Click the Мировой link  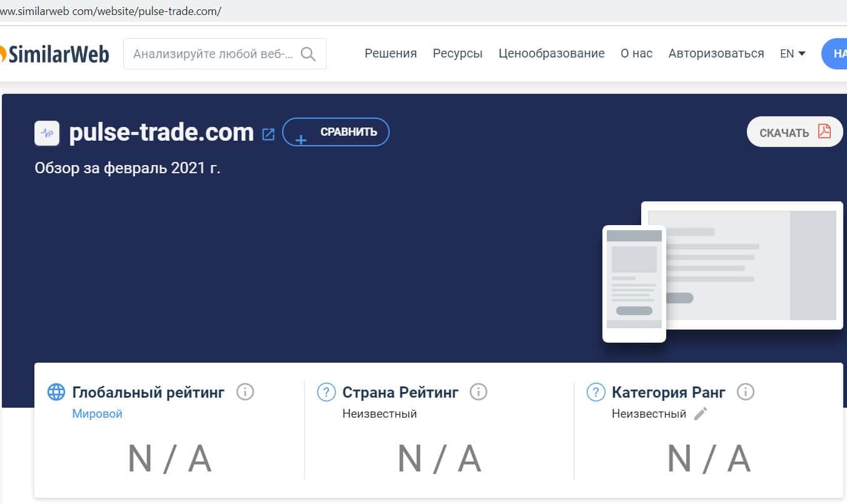pos(98,413)
